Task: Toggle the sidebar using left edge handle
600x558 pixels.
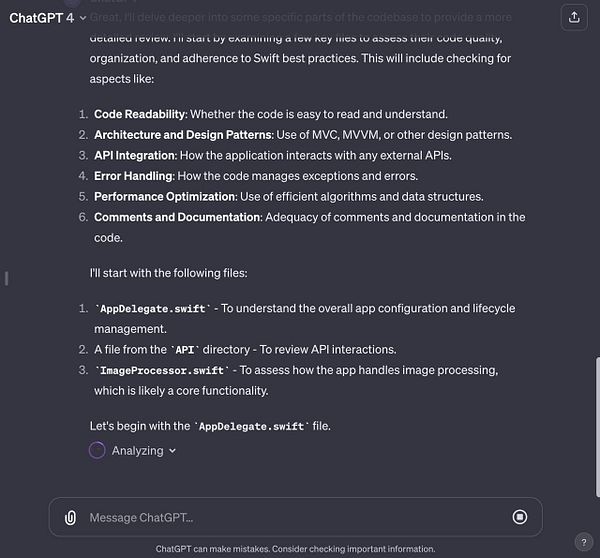Action: (x=6, y=278)
